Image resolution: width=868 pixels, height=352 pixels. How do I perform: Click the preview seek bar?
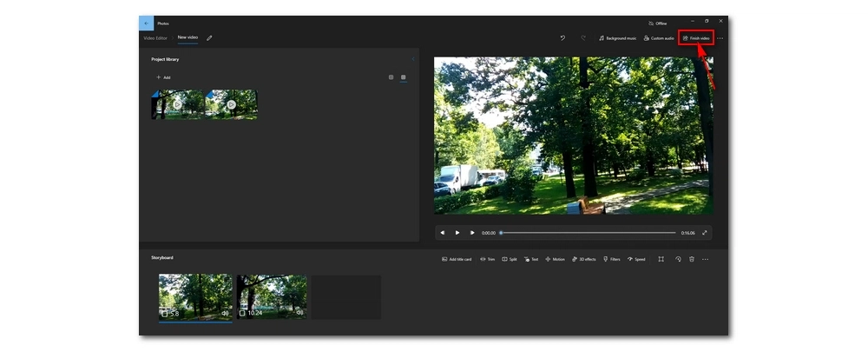[588, 233]
